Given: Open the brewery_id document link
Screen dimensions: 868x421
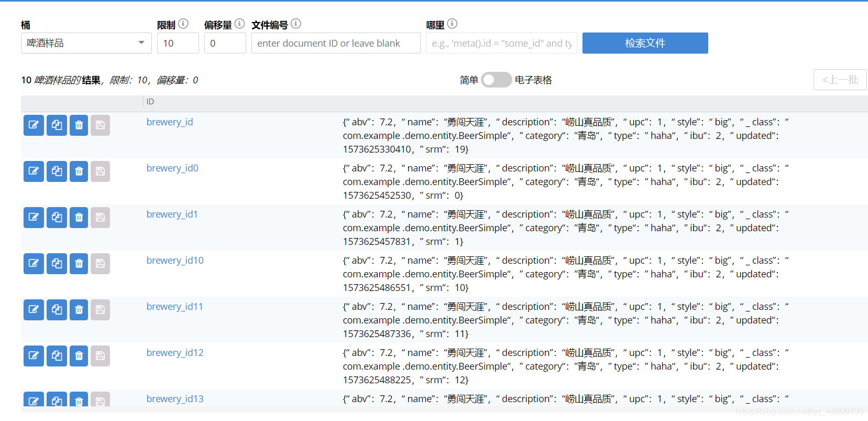Looking at the screenshot, I should [170, 122].
